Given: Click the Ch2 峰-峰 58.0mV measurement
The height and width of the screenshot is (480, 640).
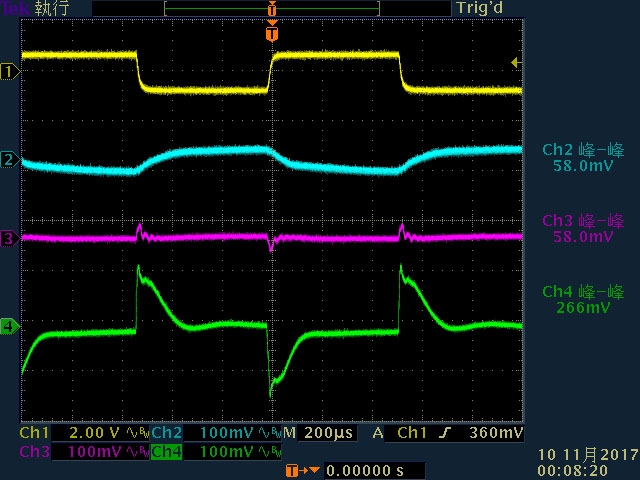Looking at the screenshot, I should (x=583, y=158).
